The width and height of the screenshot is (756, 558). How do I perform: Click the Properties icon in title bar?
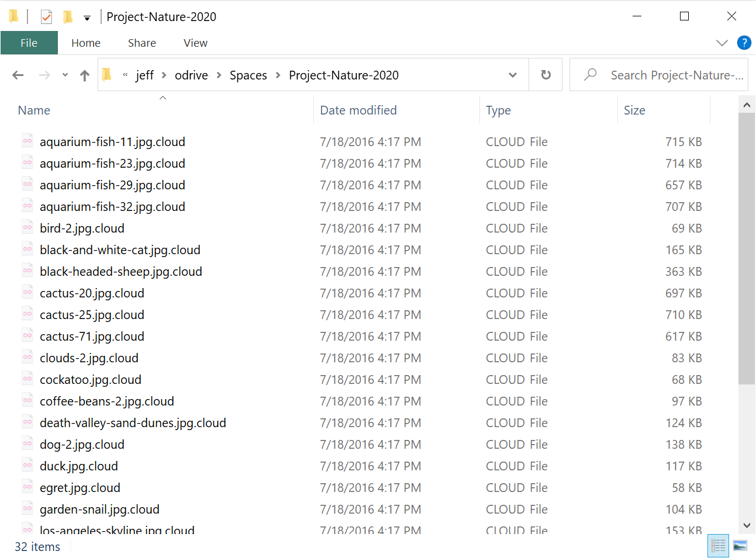coord(46,17)
